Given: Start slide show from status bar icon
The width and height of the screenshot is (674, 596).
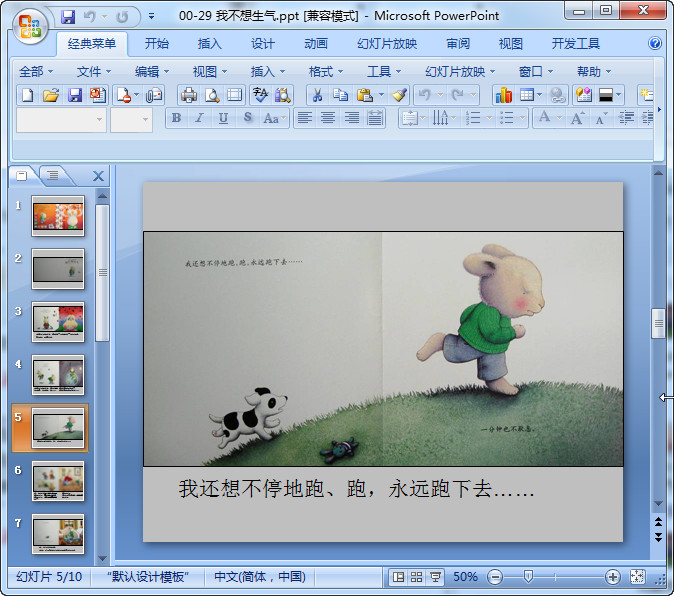Looking at the screenshot, I should click(435, 577).
